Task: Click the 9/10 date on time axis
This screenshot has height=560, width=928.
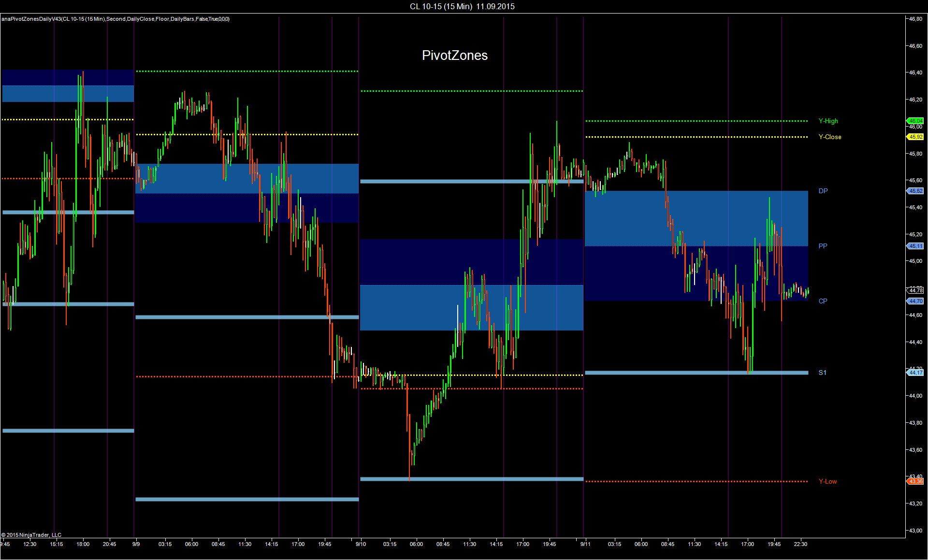Action: click(361, 544)
